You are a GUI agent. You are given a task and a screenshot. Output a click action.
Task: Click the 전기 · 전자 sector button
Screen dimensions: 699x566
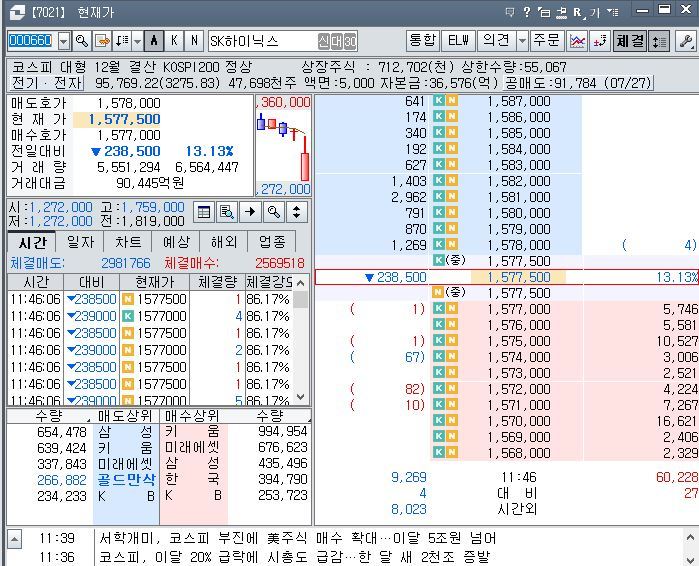(x=46, y=83)
